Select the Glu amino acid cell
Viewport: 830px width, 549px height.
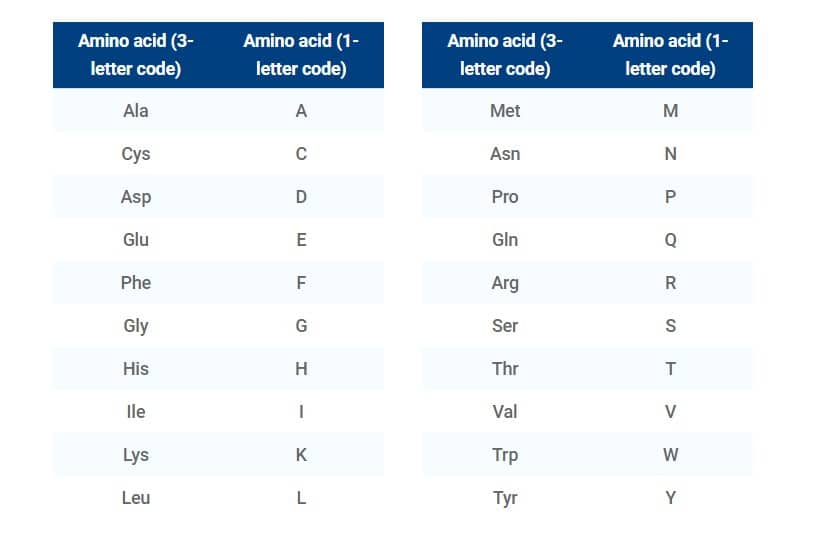[136, 239]
